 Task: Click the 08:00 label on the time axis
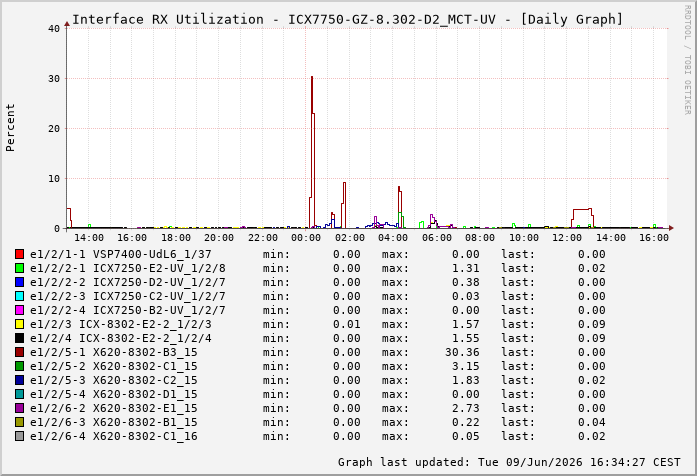pyautogui.click(x=480, y=238)
